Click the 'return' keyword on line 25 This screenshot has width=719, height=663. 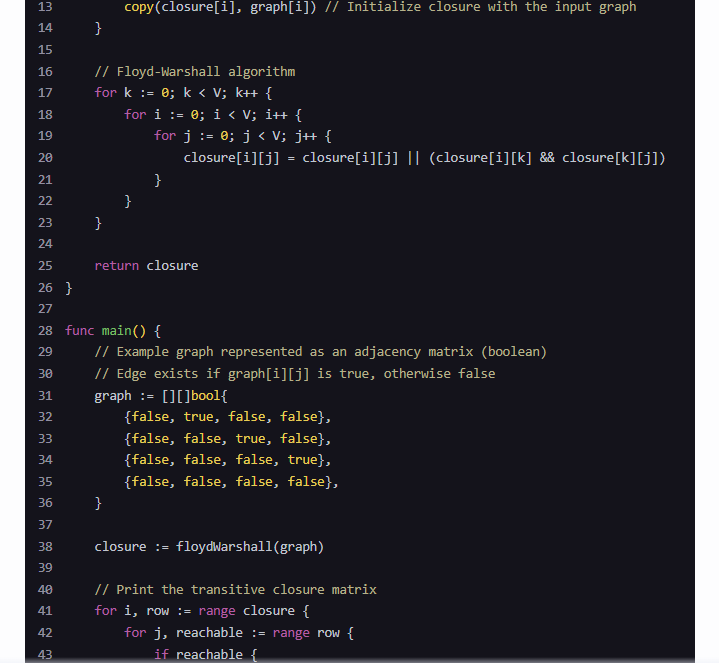tap(116, 265)
